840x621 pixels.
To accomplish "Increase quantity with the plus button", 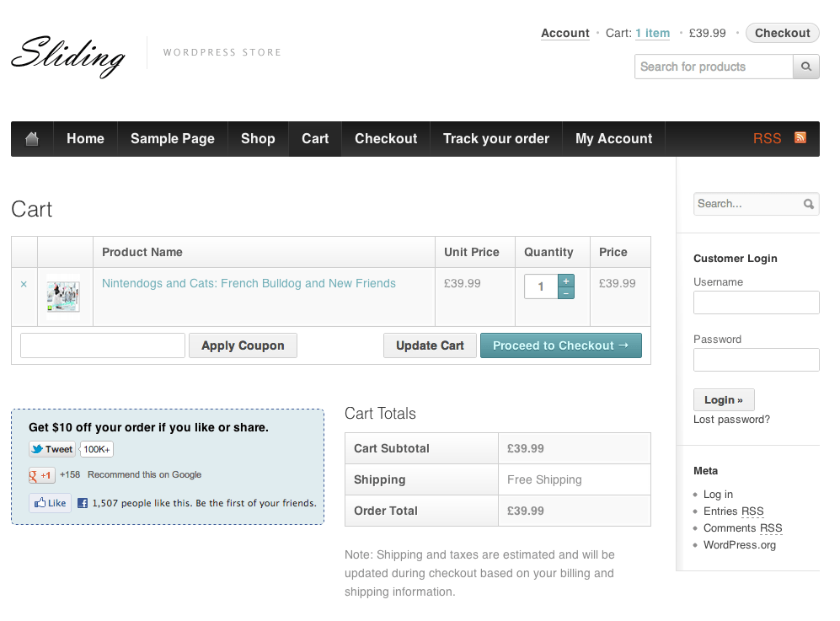I will [x=565, y=281].
